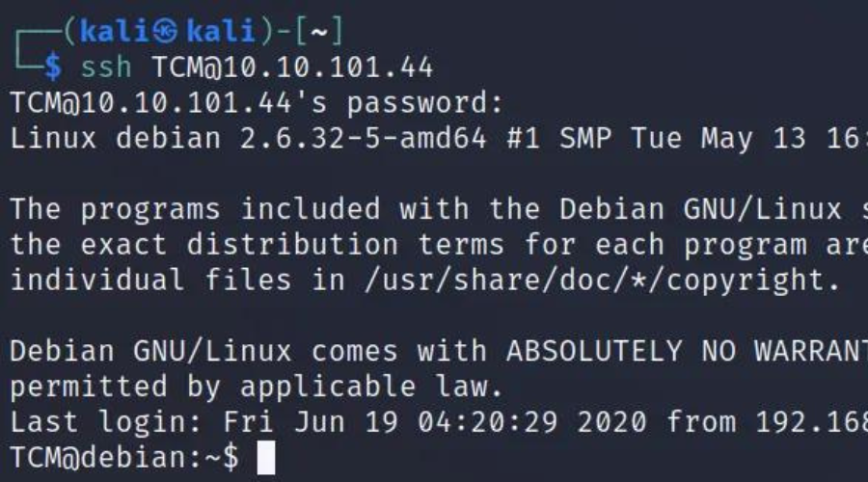This screenshot has width=868, height=482.
Task: Select TCM@10.10.101.44 in the command line
Action: point(292,67)
